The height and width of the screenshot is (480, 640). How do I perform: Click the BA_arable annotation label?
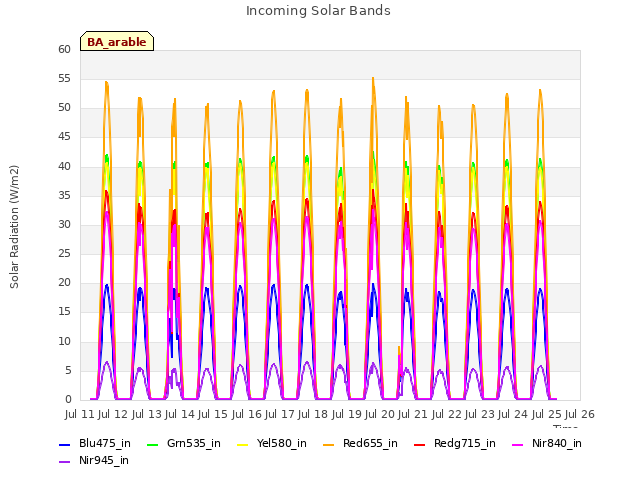coord(117,42)
